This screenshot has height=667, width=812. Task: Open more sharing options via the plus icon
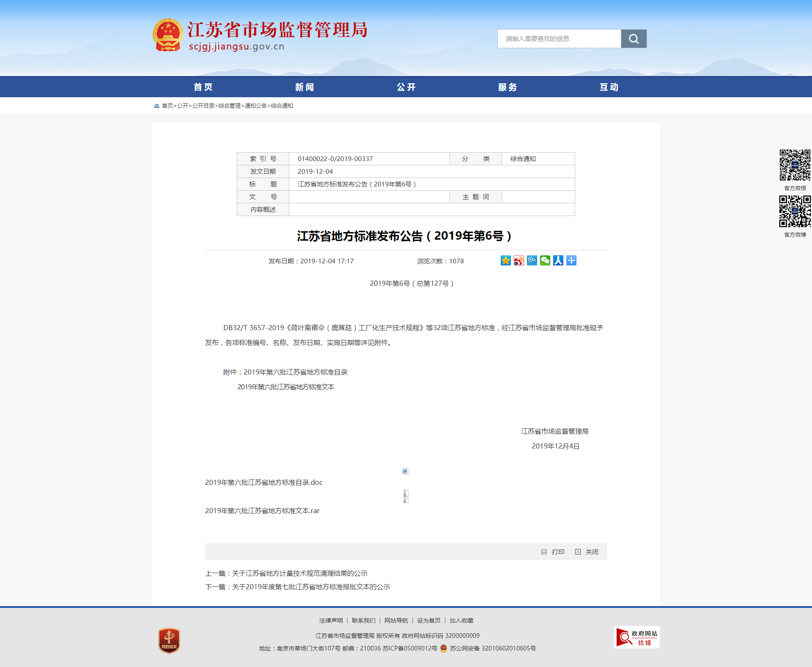pyautogui.click(x=571, y=261)
